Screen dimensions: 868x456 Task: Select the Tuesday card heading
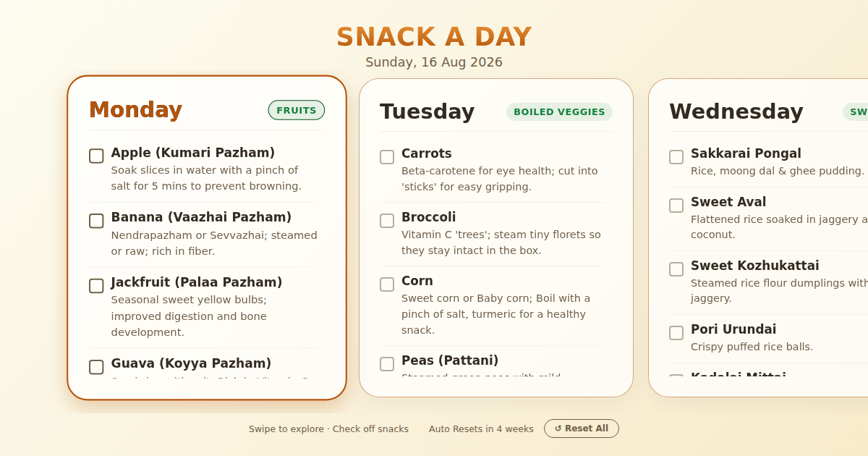(x=427, y=111)
